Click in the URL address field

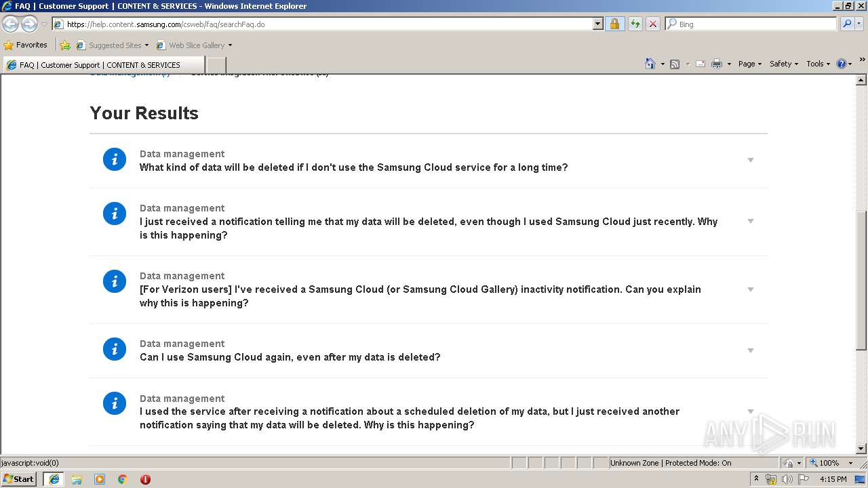pyautogui.click(x=329, y=24)
